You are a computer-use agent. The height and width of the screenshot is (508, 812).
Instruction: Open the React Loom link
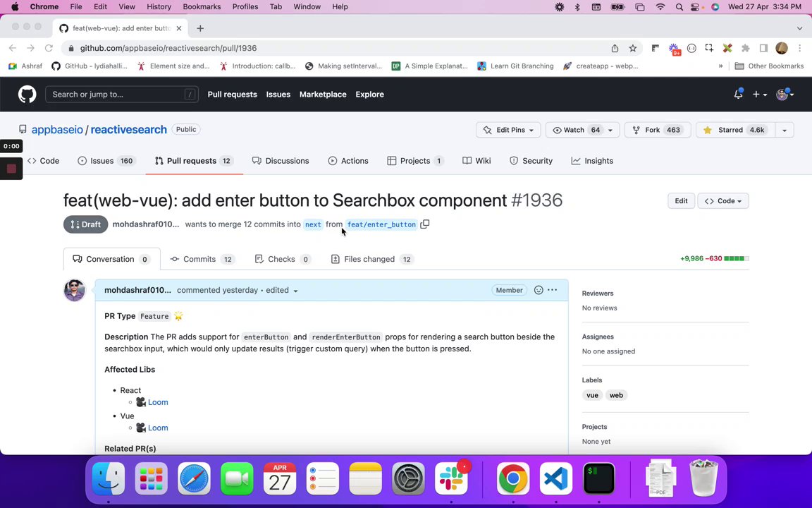coord(158,402)
